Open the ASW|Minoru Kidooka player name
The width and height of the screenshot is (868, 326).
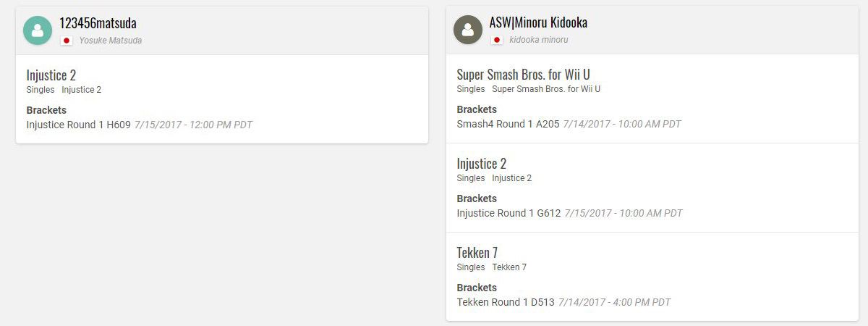[x=538, y=22]
